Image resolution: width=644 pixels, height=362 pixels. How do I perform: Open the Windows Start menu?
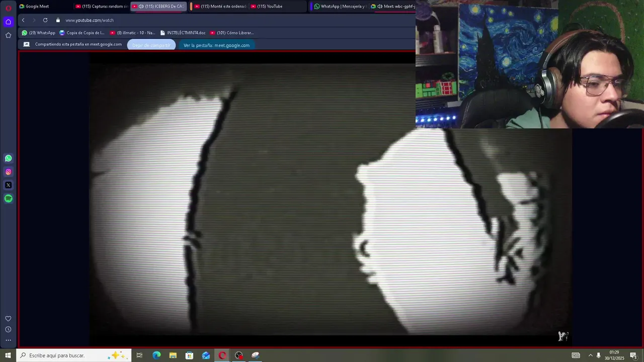coord(8,355)
